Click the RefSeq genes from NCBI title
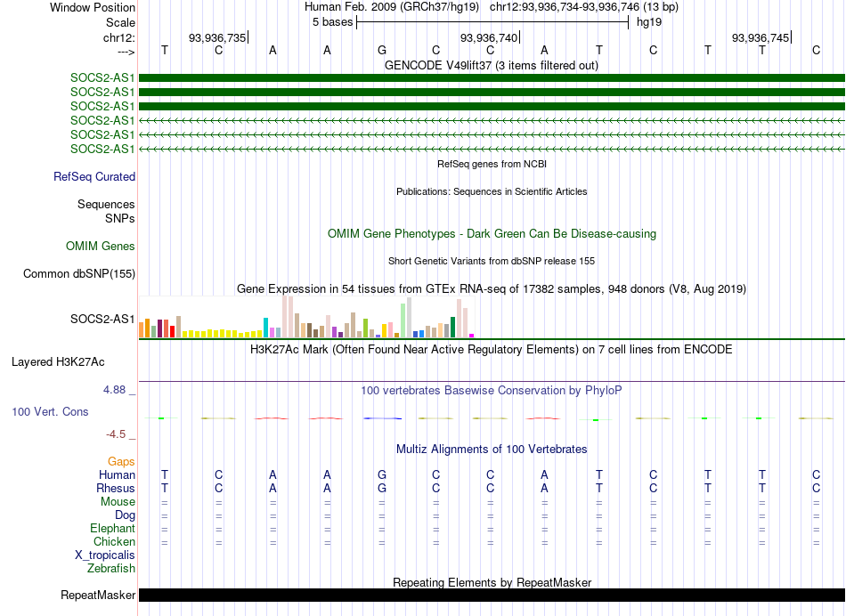 [492, 164]
